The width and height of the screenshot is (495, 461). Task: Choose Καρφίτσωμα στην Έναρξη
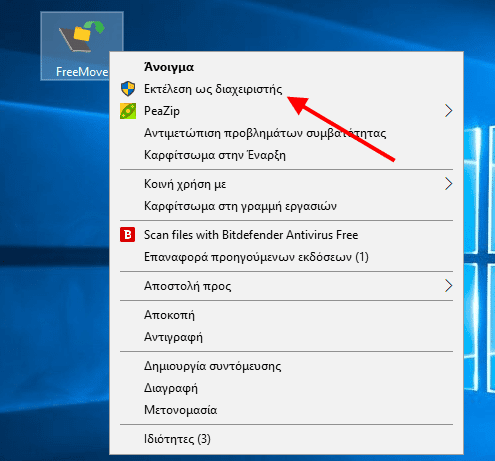286,155
